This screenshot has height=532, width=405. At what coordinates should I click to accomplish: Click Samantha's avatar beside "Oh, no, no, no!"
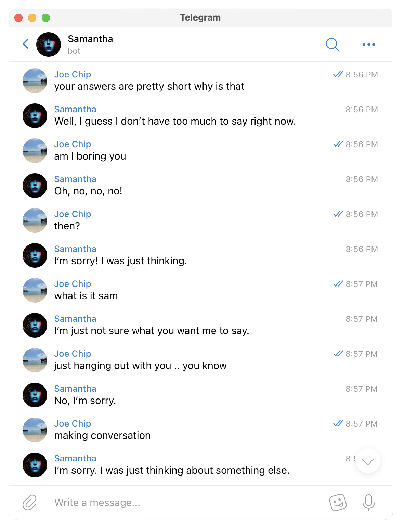click(x=35, y=186)
